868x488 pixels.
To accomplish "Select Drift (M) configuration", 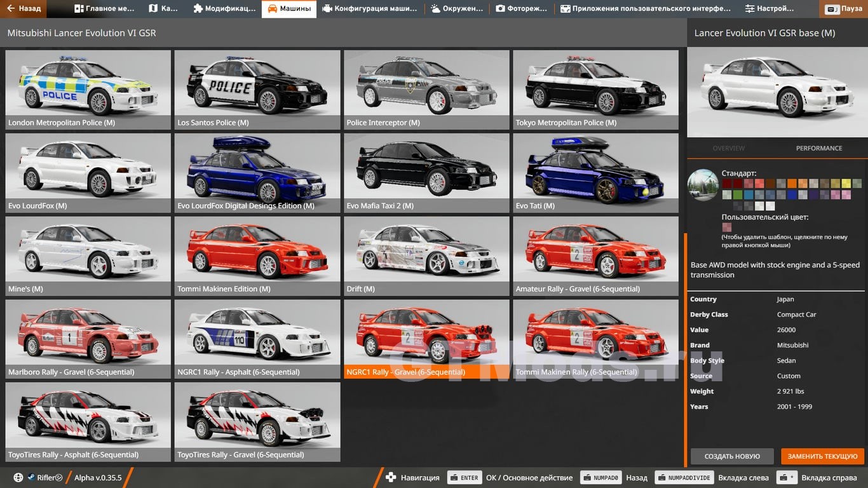I will [427, 256].
